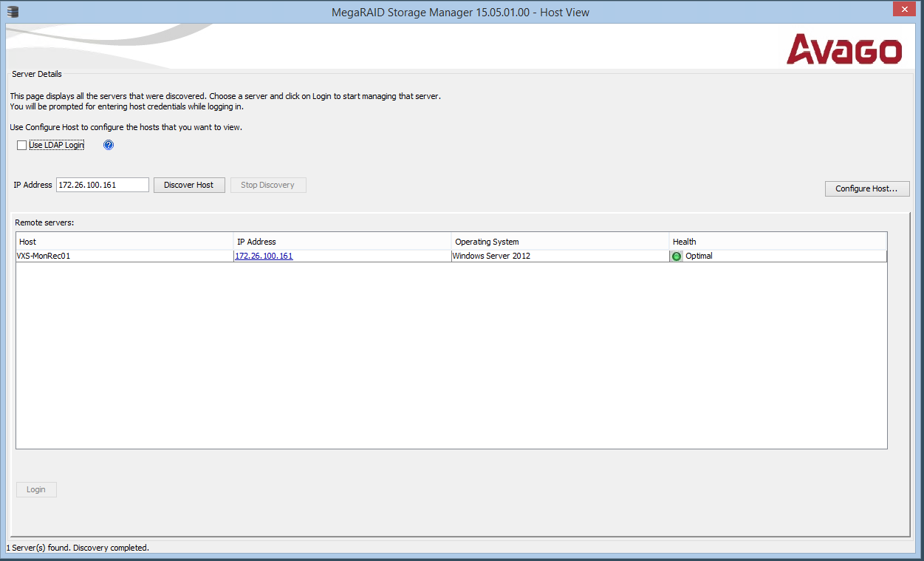Screen dimensions: 924x561
Task: Click the Avago logo
Action: 844,50
